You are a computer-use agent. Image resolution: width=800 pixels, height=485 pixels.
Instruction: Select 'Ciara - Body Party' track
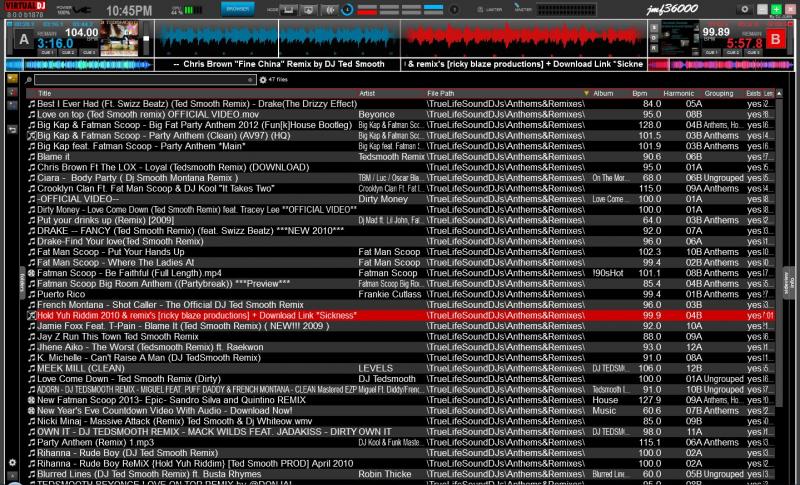pos(401,178)
